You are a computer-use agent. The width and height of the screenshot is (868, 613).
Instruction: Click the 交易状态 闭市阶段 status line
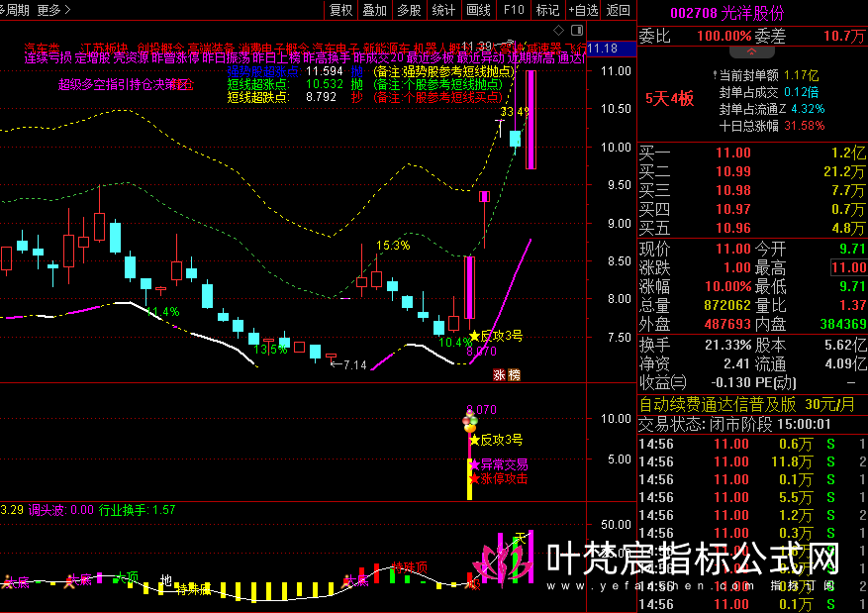click(x=734, y=425)
